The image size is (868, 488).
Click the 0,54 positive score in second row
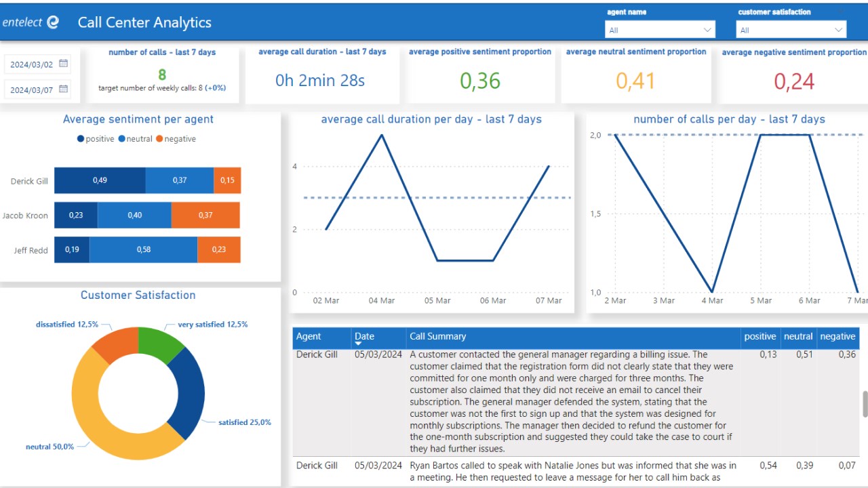coord(768,466)
